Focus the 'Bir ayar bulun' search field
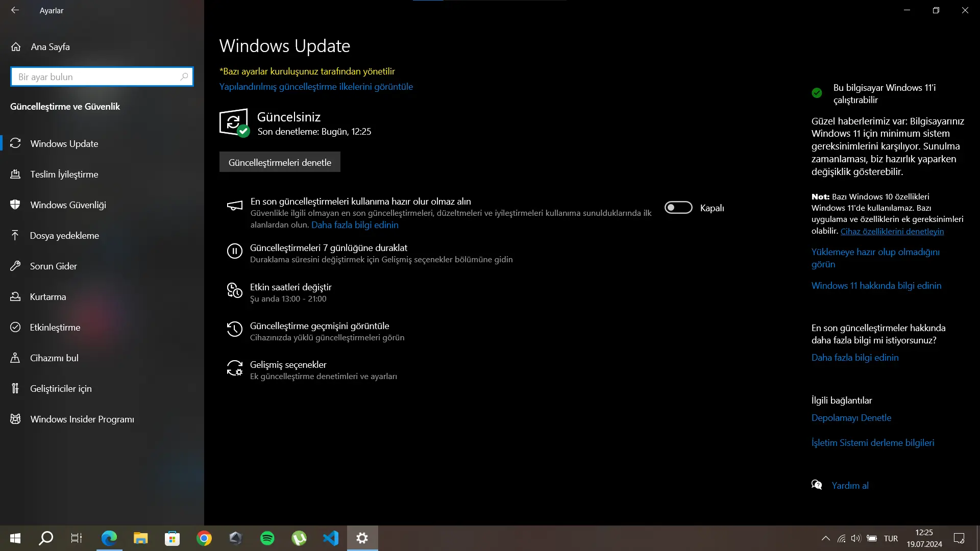This screenshot has width=980, height=551. (102, 77)
